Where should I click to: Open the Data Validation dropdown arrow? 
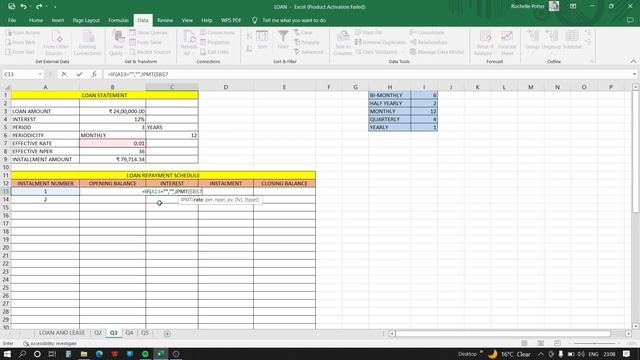coord(403,52)
